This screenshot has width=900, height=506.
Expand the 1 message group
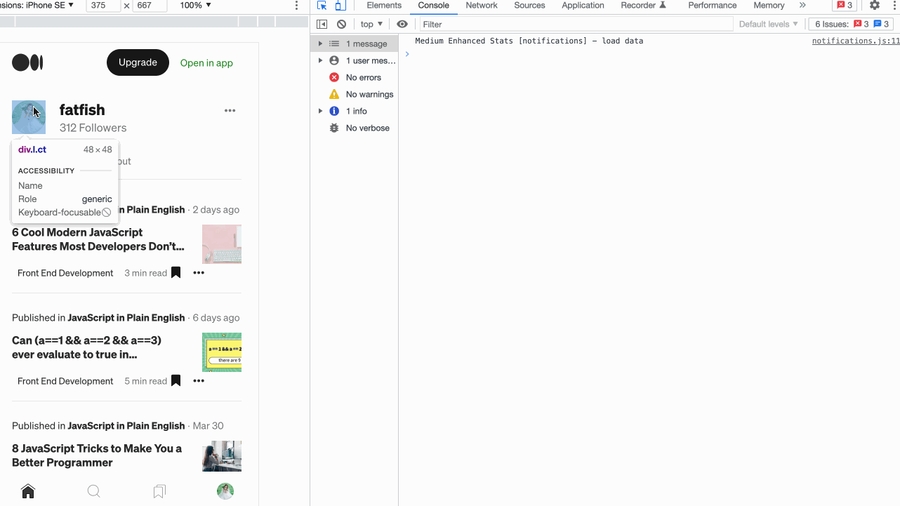point(321,44)
